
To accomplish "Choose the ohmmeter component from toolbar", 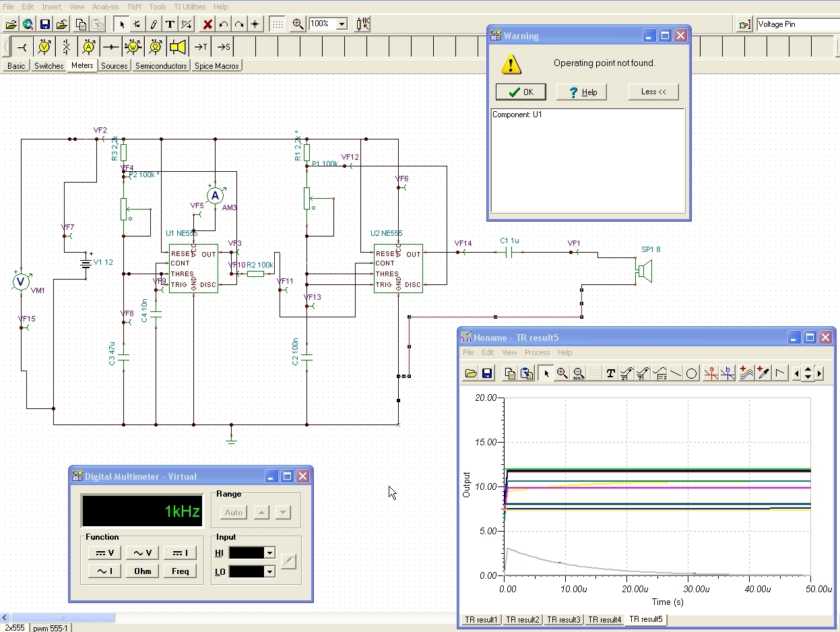I will pyautogui.click(x=156, y=47).
